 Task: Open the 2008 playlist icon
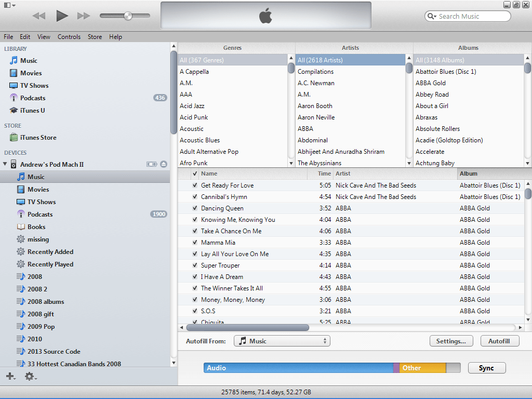[21, 276]
